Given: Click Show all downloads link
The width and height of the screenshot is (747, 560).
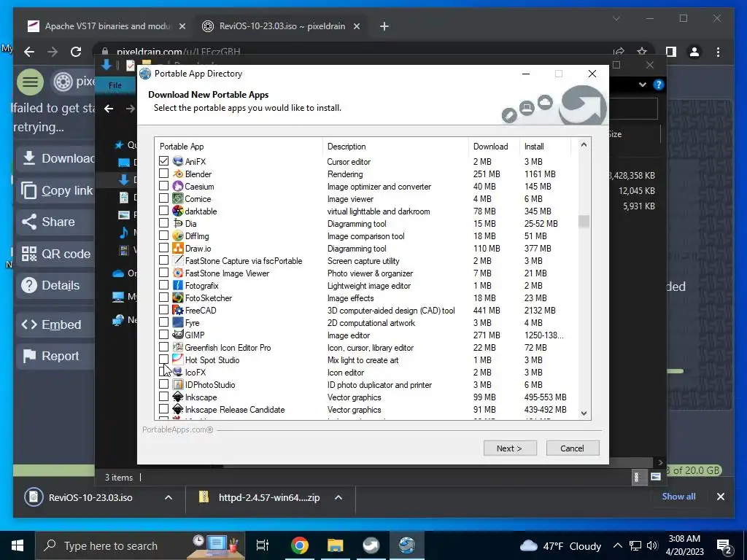Looking at the screenshot, I should (x=678, y=496).
